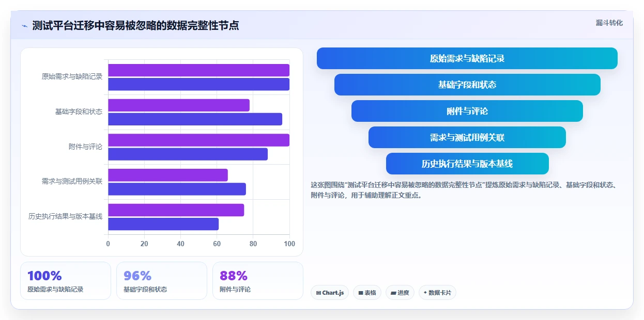Viewport: 644px width, 320px height.
Task: Click the purple bar for 原始需求与缺陷记录
Action: pyautogui.click(x=198, y=70)
